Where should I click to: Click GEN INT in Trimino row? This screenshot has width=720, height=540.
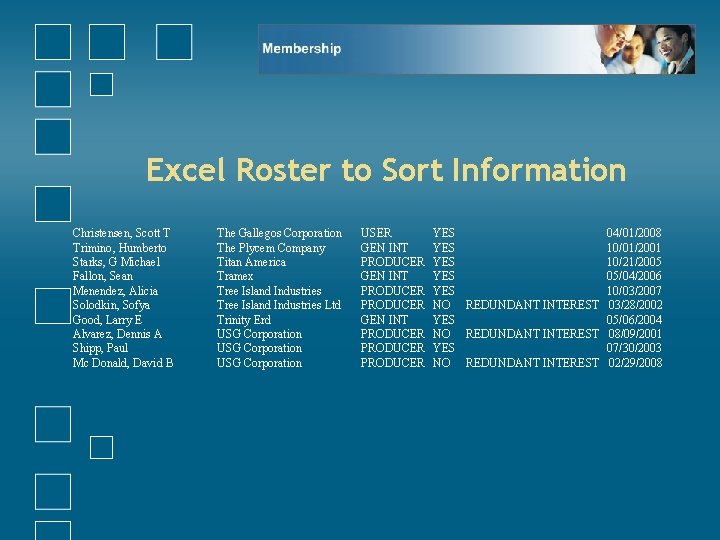384,248
